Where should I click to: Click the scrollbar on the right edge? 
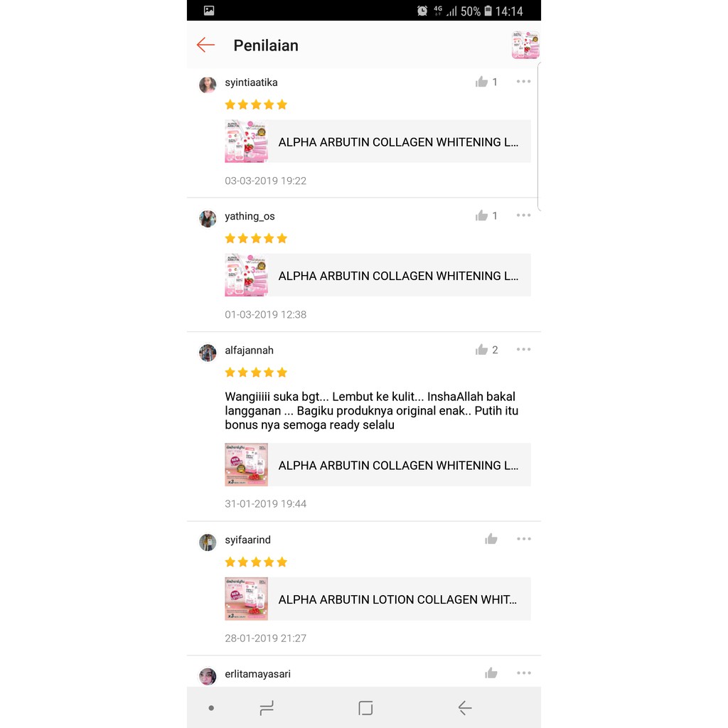539,137
